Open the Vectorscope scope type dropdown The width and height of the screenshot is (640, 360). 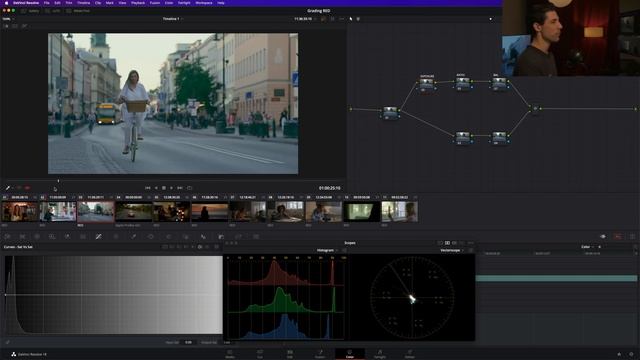[x=452, y=250]
